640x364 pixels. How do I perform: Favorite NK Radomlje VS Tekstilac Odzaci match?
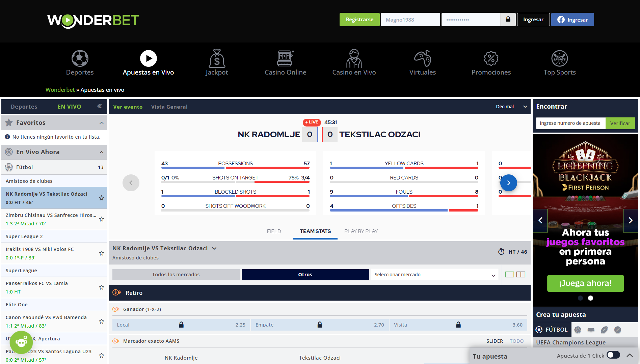102,198
